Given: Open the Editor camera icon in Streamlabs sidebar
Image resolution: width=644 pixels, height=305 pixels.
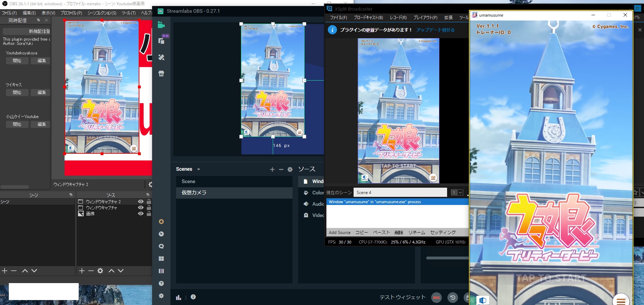Looking at the screenshot, I should (x=161, y=24).
